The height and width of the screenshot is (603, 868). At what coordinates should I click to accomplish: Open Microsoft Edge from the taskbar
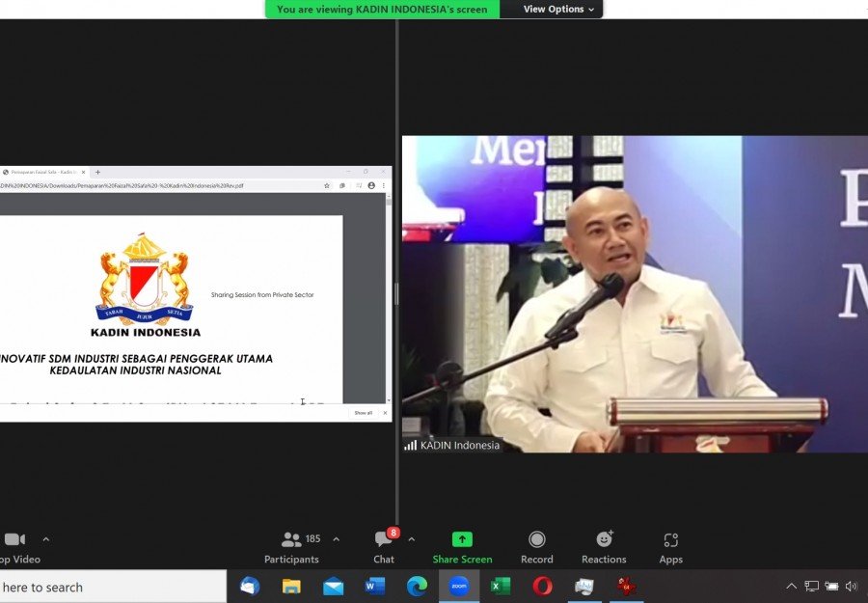pyautogui.click(x=417, y=586)
